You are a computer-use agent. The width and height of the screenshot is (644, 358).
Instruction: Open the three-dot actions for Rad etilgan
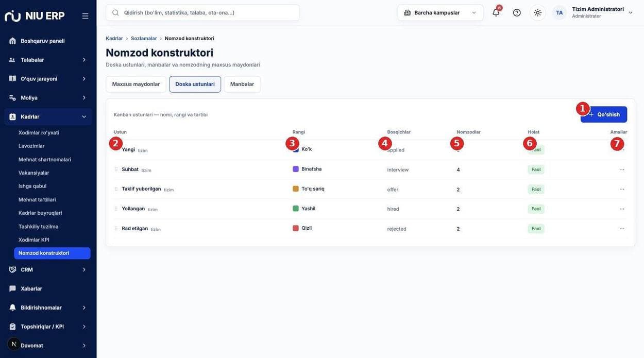[x=622, y=229]
